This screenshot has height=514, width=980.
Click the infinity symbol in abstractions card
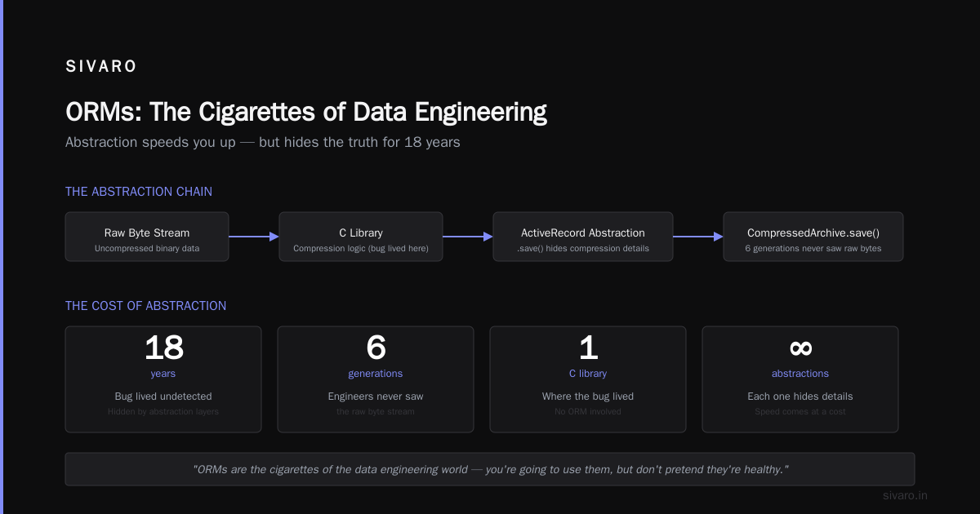pos(800,348)
